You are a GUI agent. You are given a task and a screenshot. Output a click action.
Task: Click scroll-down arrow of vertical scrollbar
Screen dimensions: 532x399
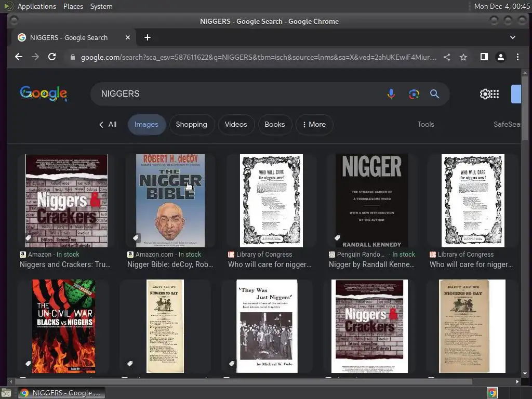(525, 374)
